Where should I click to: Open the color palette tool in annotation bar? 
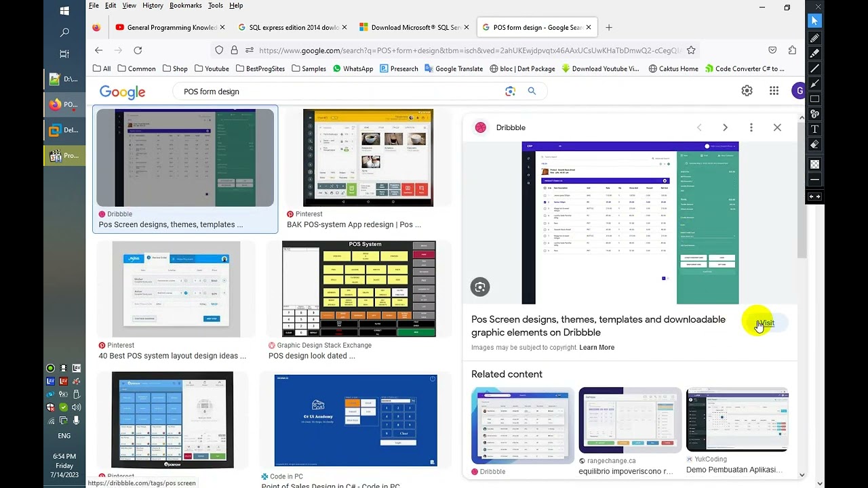coord(814,114)
